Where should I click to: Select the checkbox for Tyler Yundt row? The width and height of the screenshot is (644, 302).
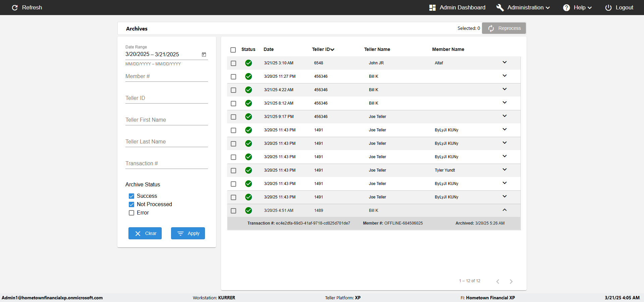(x=233, y=171)
